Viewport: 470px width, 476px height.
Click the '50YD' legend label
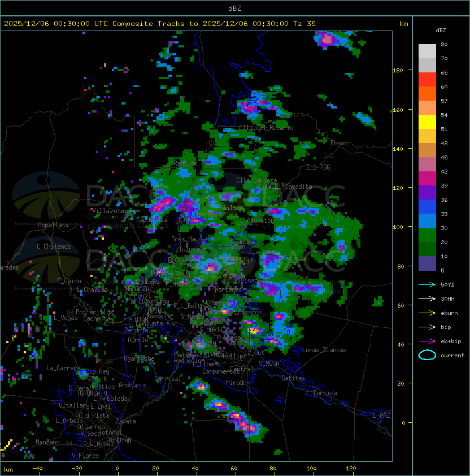click(447, 285)
